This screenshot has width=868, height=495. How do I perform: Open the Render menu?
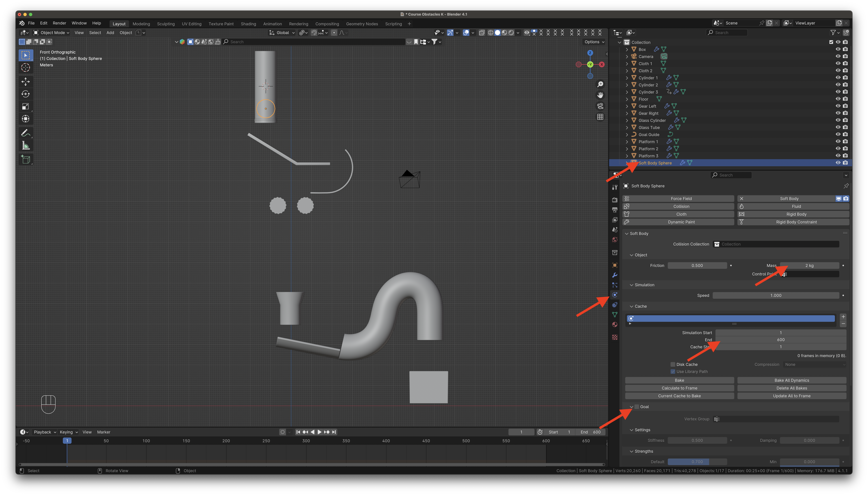click(x=60, y=23)
